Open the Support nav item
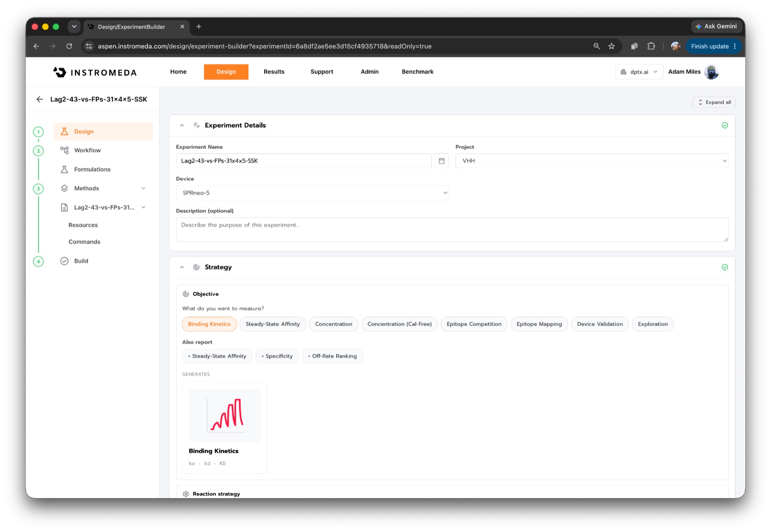This screenshot has width=771, height=532. [322, 72]
